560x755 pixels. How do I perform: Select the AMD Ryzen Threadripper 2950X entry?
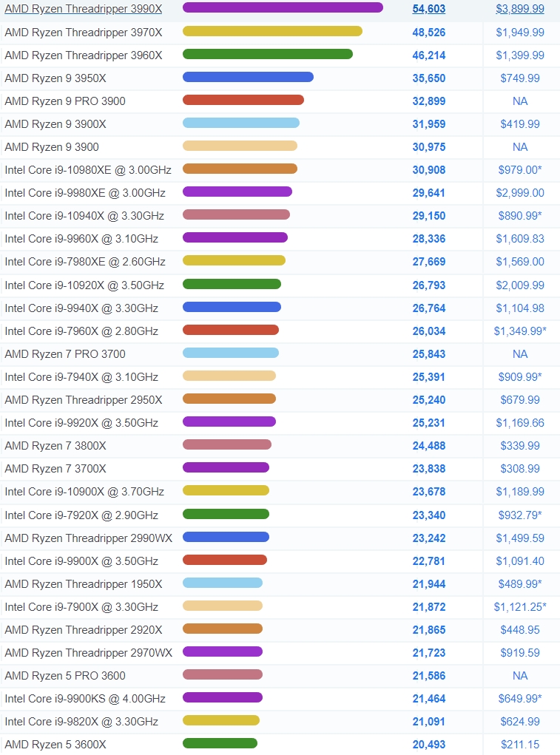tap(84, 400)
